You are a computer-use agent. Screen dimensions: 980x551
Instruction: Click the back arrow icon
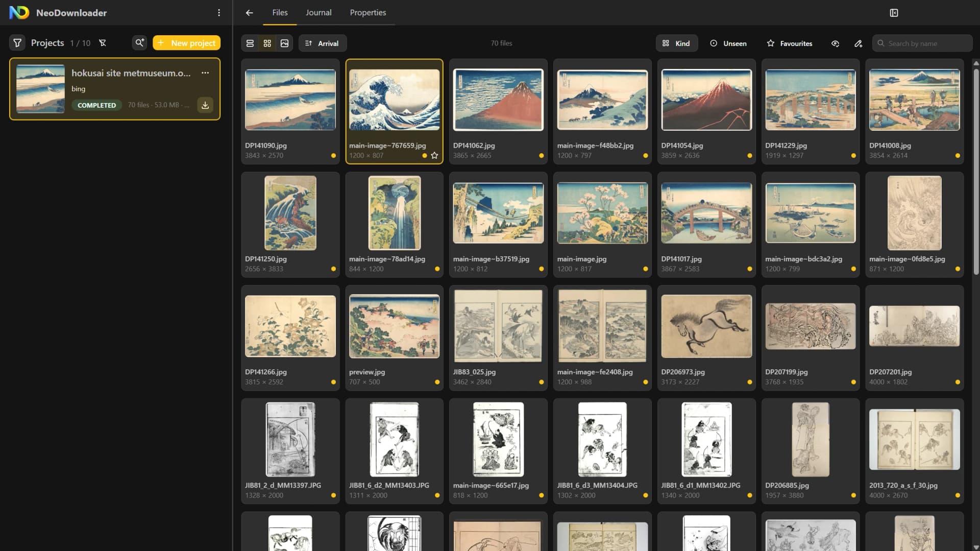pyautogui.click(x=249, y=13)
